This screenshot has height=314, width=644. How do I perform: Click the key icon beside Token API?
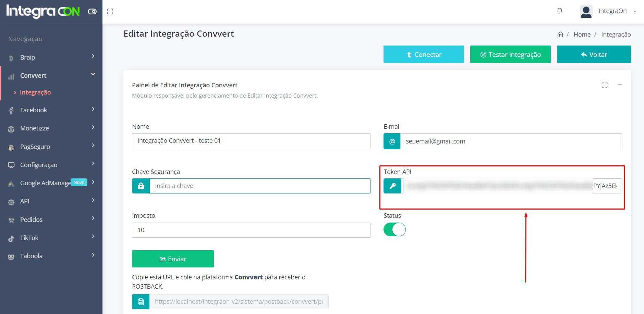click(x=392, y=186)
